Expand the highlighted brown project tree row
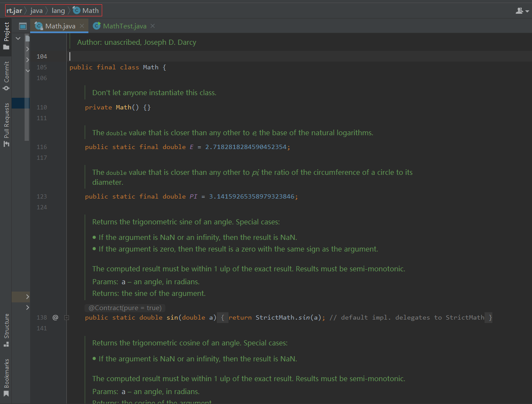The height and width of the screenshot is (404, 532). tap(28, 297)
